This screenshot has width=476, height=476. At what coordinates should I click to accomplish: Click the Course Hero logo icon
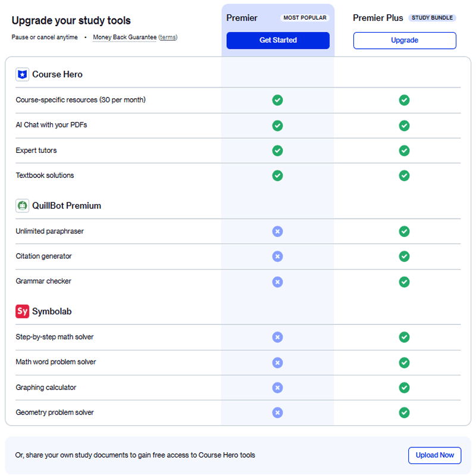click(x=22, y=74)
